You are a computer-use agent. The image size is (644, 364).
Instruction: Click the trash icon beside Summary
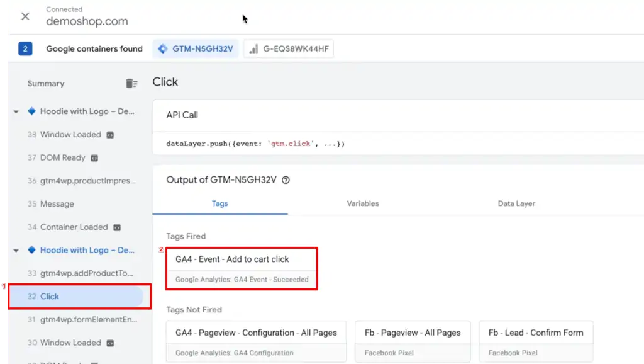(131, 83)
